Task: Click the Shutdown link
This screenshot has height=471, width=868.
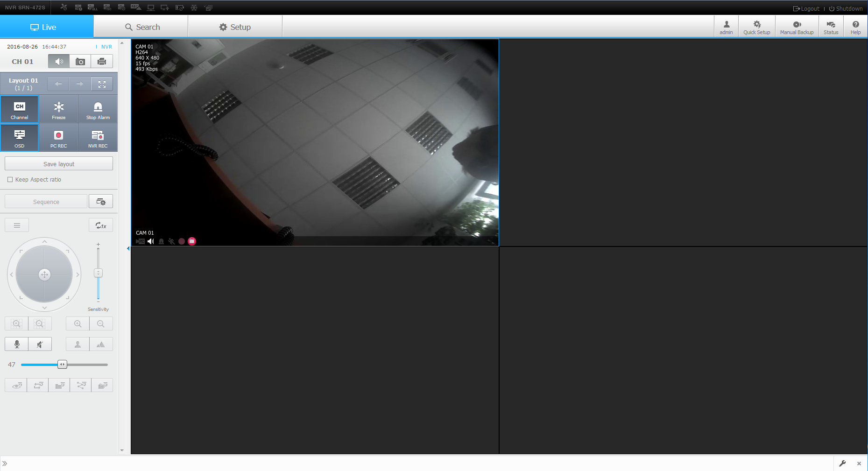Action: coord(846,8)
